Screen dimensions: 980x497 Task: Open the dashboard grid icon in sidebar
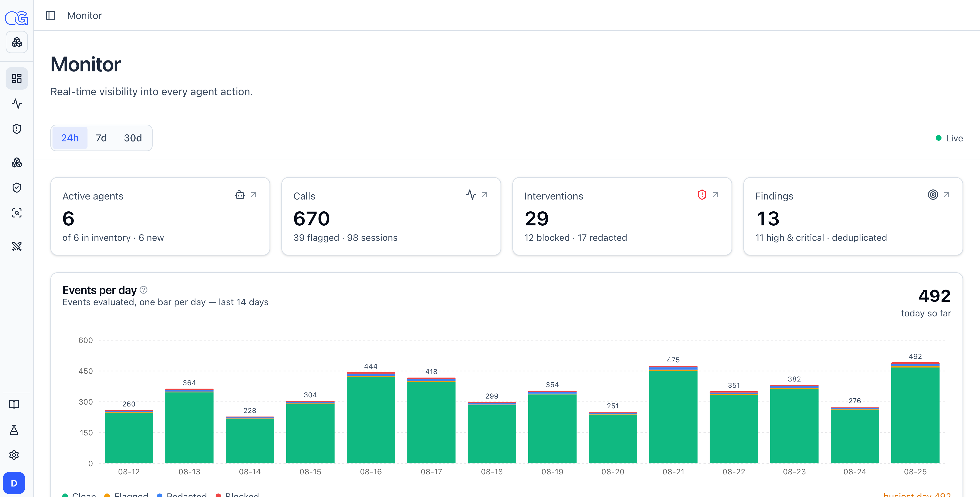point(17,78)
